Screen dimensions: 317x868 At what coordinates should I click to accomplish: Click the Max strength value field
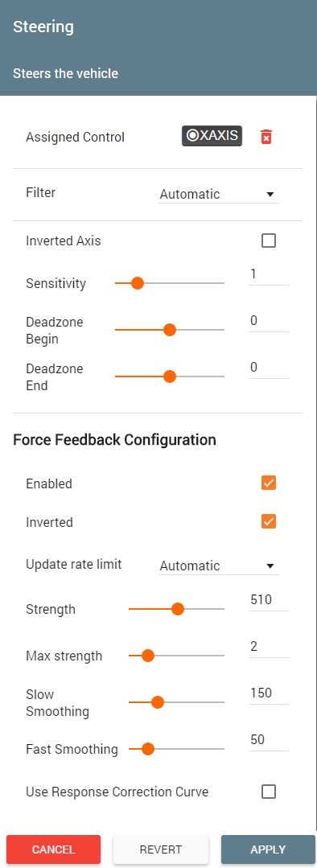(268, 647)
